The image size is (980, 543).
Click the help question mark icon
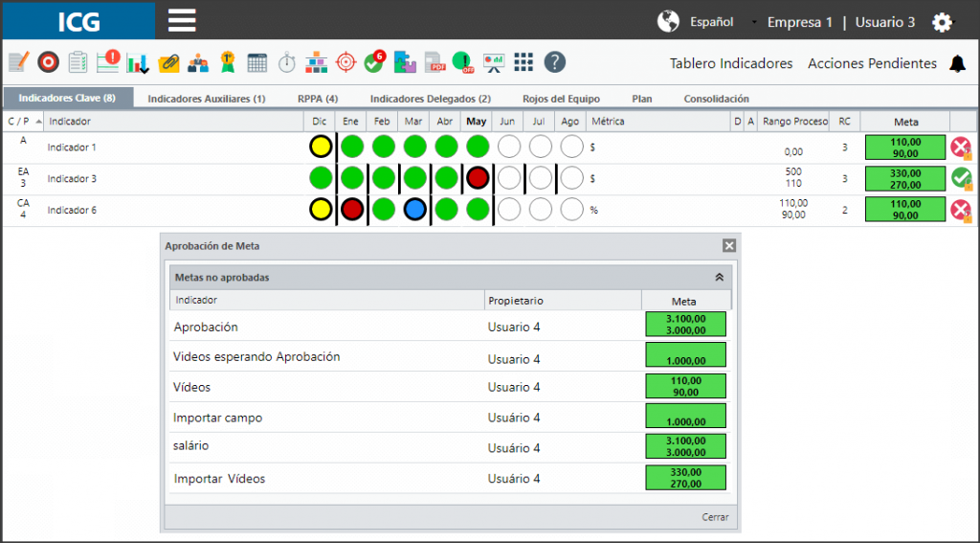pos(554,62)
